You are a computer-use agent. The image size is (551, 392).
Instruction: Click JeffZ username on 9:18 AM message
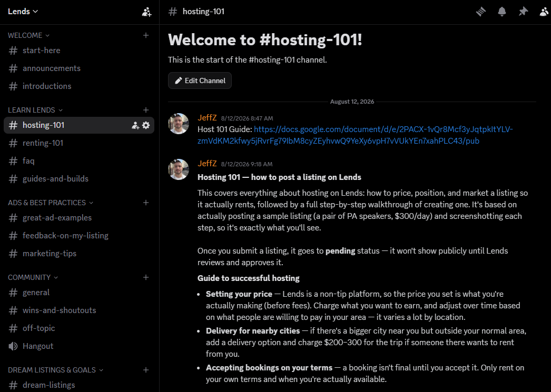click(207, 164)
